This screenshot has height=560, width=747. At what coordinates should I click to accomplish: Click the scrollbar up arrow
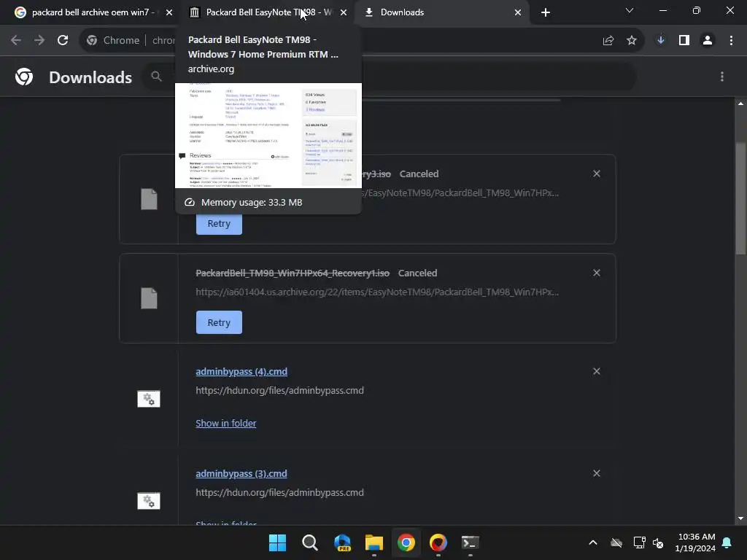click(x=740, y=104)
